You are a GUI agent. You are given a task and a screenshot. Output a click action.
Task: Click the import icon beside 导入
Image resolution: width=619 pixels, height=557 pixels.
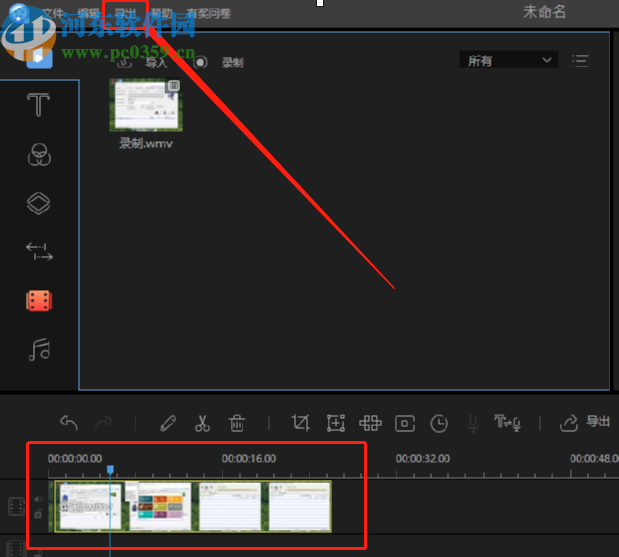[124, 62]
